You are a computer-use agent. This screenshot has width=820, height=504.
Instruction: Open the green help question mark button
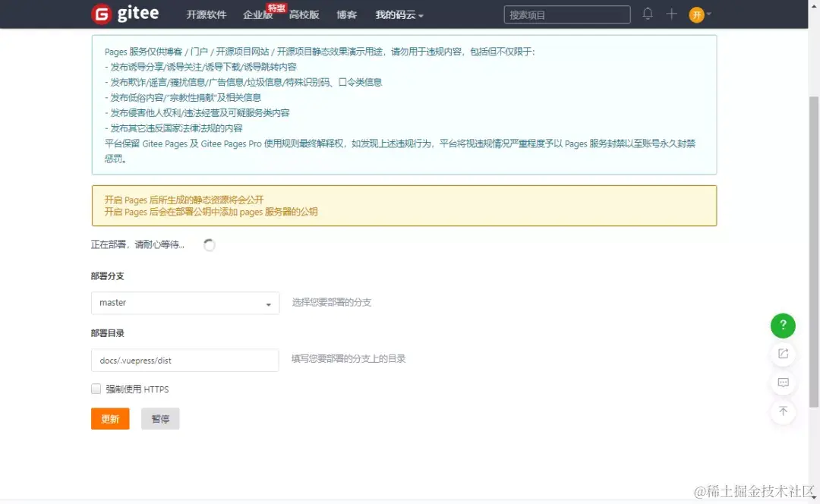point(783,325)
